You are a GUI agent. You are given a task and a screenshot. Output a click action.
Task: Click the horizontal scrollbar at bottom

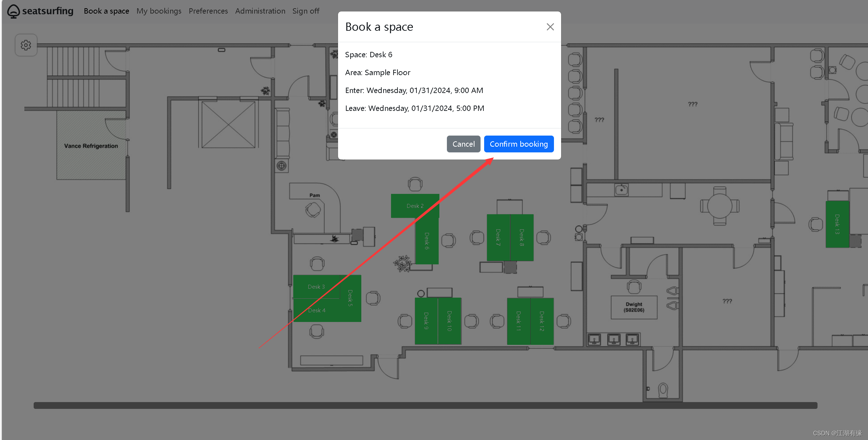[x=425, y=405]
